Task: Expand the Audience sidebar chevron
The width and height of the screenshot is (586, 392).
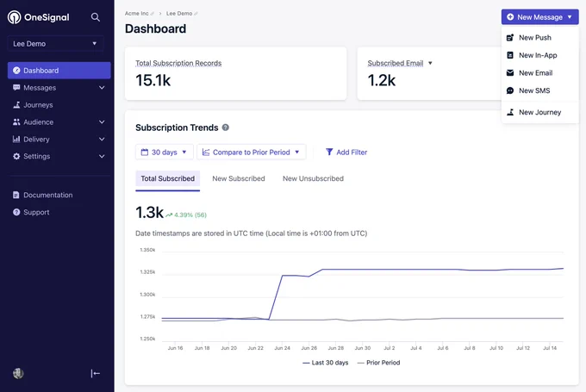Action: point(102,121)
